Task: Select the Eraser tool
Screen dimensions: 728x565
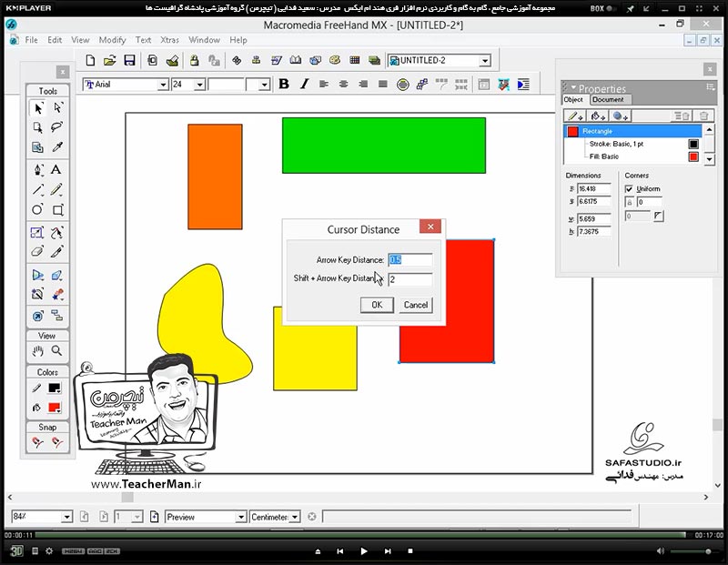Action: [37, 252]
